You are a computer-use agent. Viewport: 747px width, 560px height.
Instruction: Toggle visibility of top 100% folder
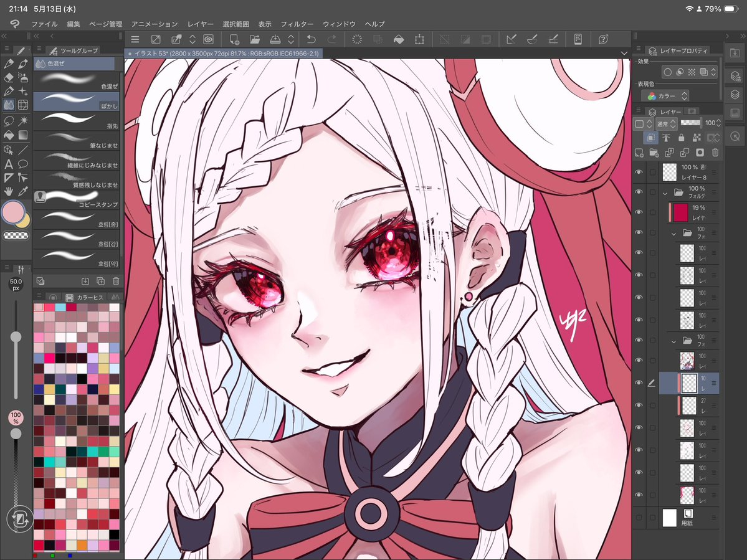point(639,192)
